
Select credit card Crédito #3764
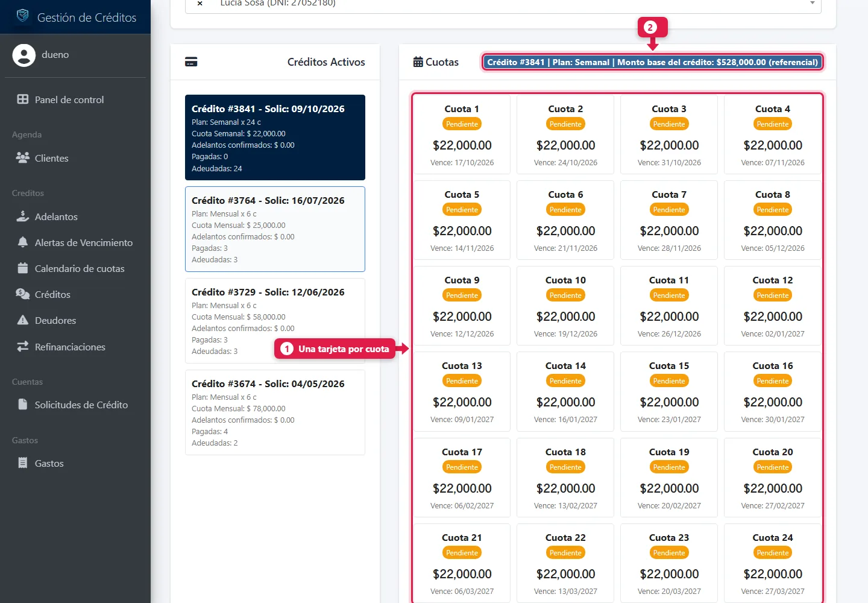pyautogui.click(x=275, y=229)
